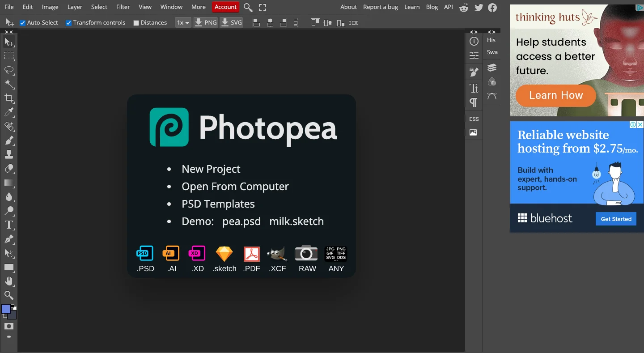Open the Window menu

[x=171, y=7]
